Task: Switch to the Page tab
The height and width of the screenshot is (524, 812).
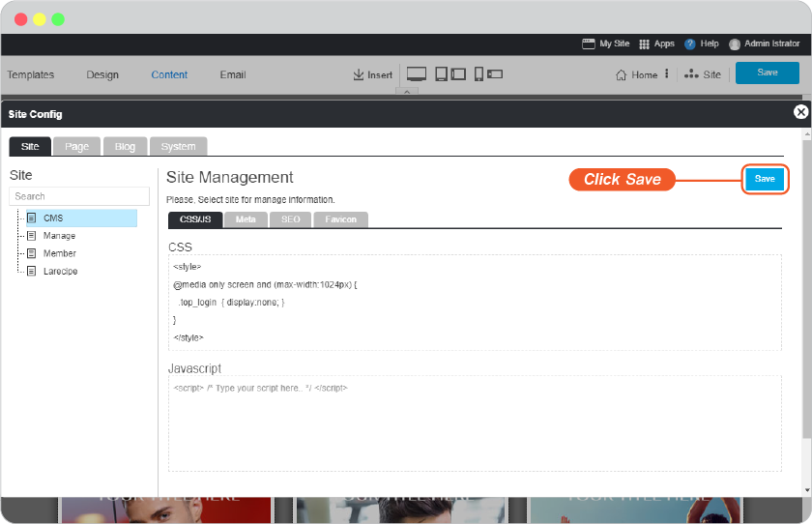Action: [x=76, y=147]
